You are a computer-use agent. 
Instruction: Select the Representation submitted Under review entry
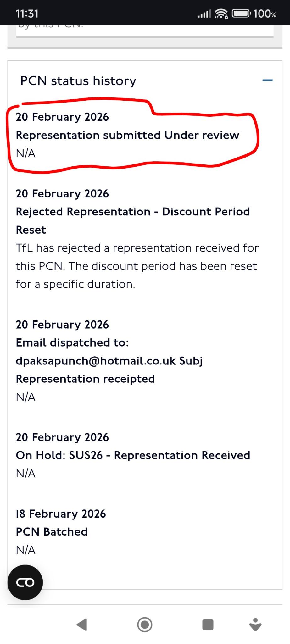(127, 135)
